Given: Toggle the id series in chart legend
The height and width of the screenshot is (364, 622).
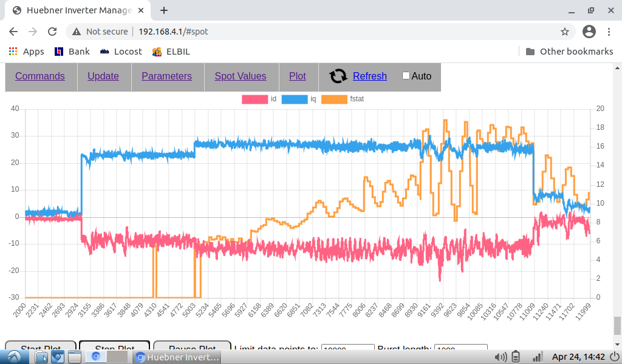Looking at the screenshot, I should pos(255,99).
